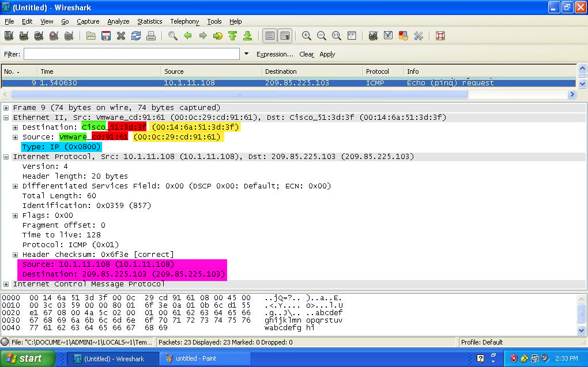Image resolution: width=588 pixels, height=367 pixels.
Task: Click the Wireshark taskbar button
Action: (114, 359)
